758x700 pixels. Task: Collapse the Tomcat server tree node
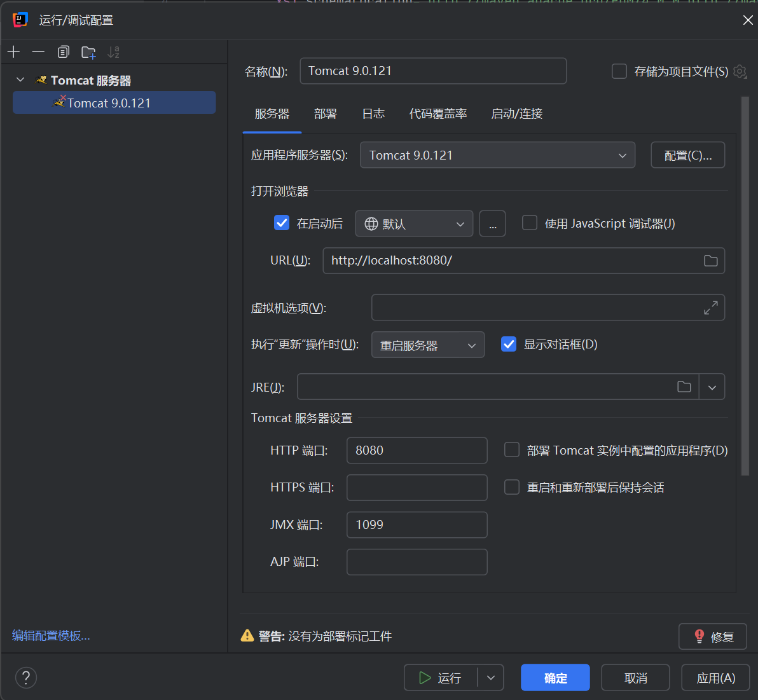tap(20, 79)
